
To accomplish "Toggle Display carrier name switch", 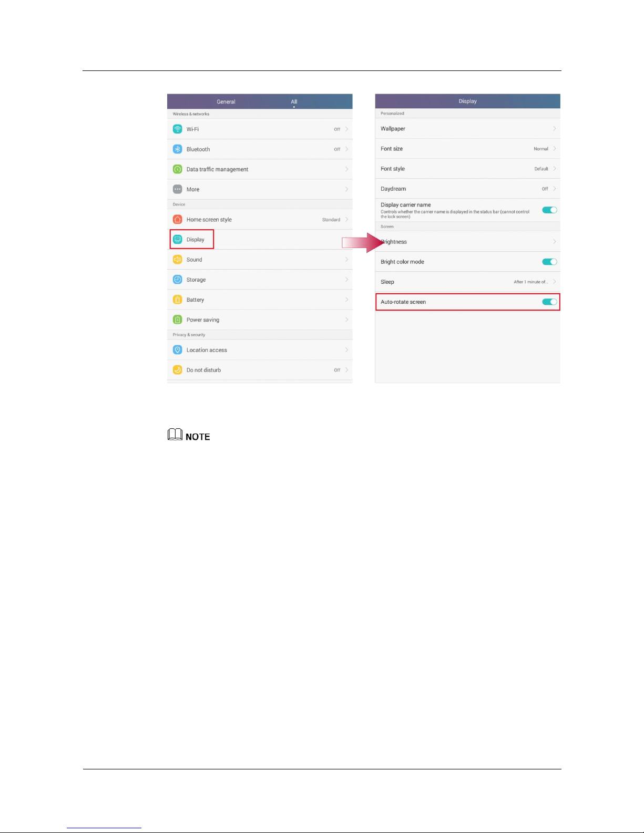I will click(x=549, y=210).
